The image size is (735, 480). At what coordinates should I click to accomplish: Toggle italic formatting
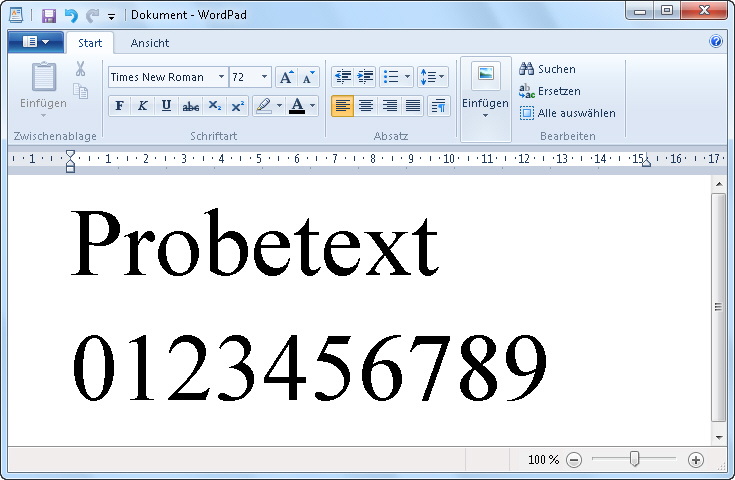[142, 106]
